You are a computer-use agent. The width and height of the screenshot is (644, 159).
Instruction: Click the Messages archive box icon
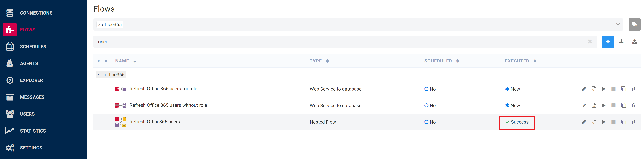(x=10, y=97)
